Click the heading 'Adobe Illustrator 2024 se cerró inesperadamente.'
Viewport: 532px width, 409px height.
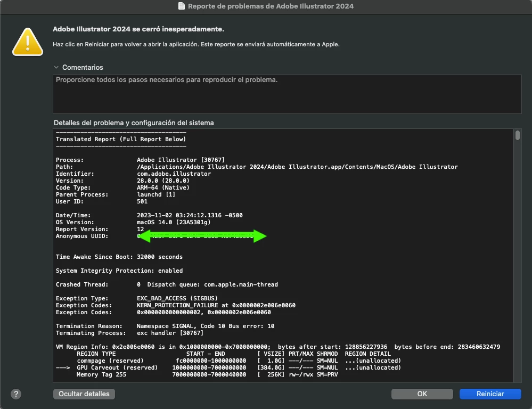[x=138, y=29]
